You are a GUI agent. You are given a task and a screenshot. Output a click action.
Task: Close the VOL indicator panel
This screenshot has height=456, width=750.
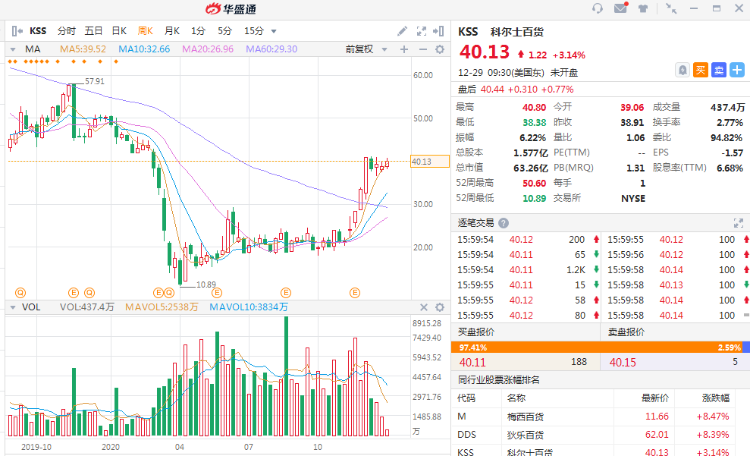(x=423, y=307)
